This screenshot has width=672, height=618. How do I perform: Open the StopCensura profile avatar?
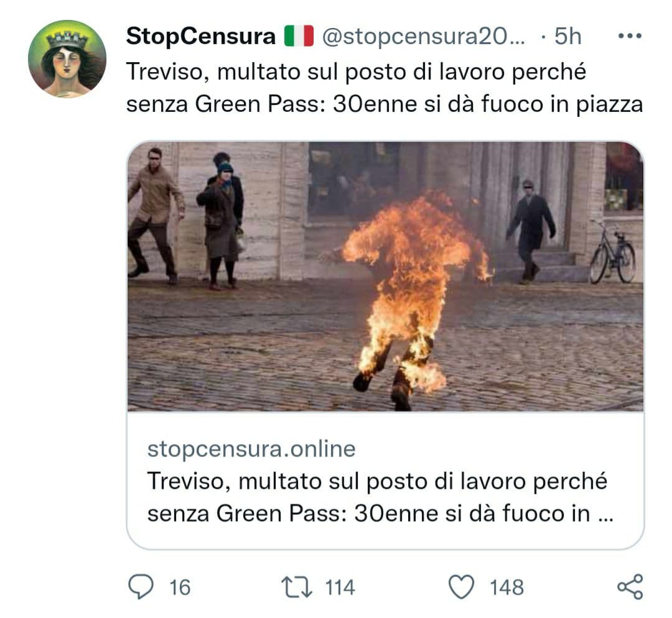67,58
